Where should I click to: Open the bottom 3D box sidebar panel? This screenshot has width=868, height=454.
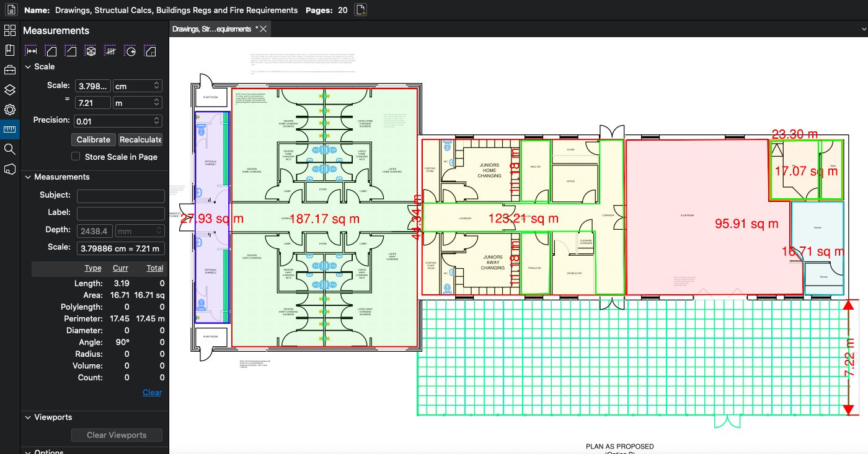tap(9, 169)
